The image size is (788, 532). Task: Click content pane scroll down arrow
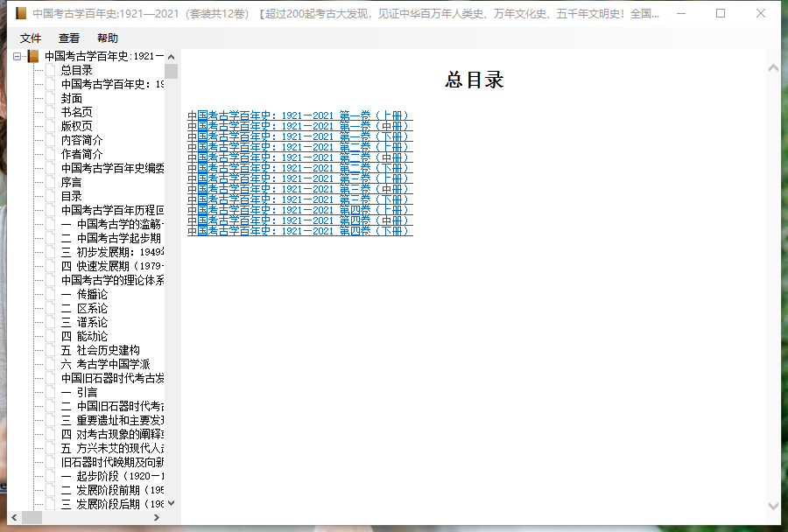pyautogui.click(x=773, y=506)
